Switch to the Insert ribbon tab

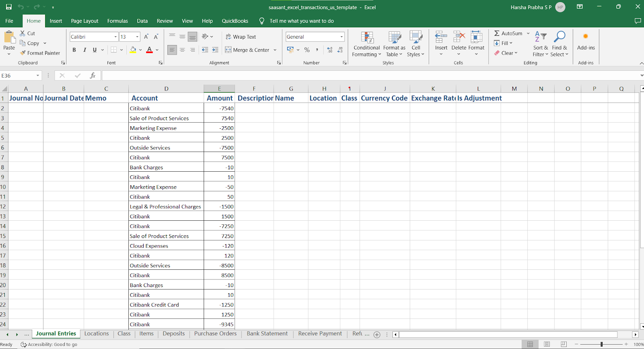pyautogui.click(x=56, y=21)
